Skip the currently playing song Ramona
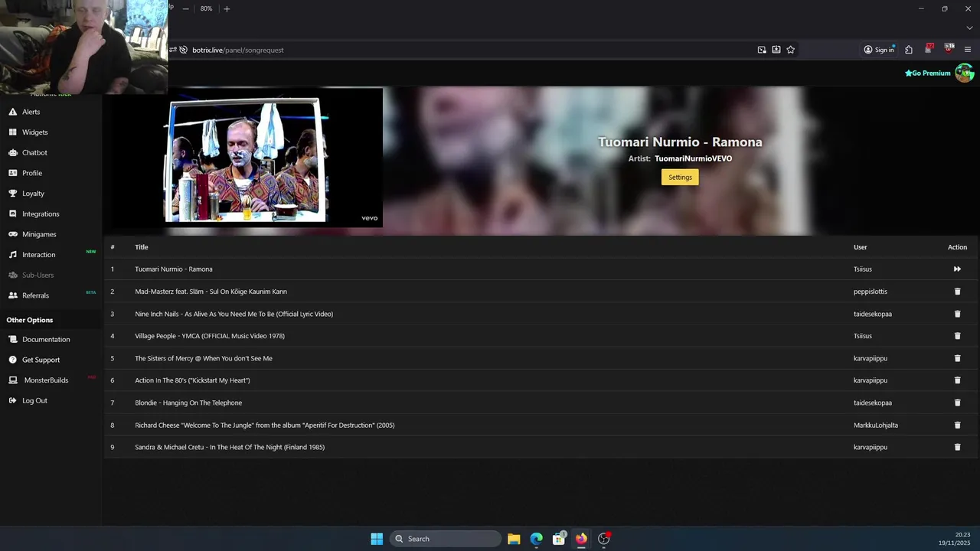The image size is (980, 551). (x=957, y=269)
